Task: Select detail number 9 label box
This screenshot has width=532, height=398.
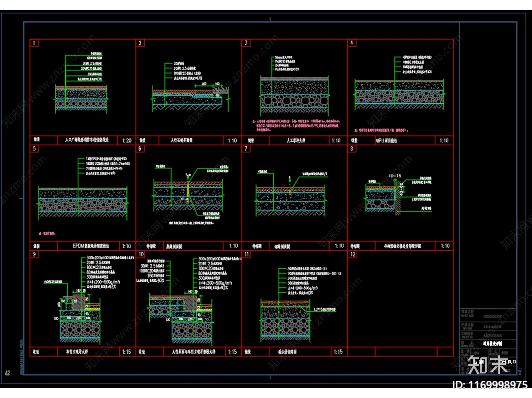Action: click(34, 254)
